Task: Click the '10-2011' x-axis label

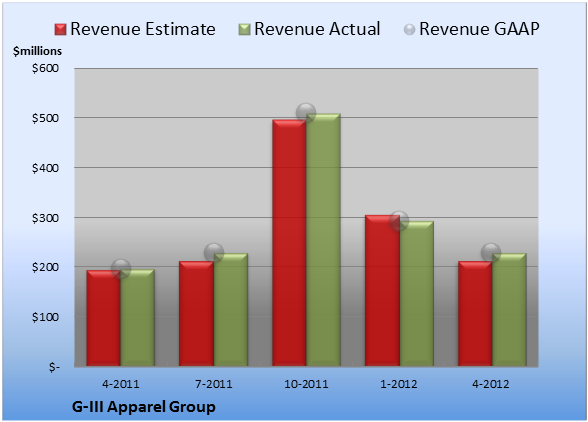Action: point(306,384)
